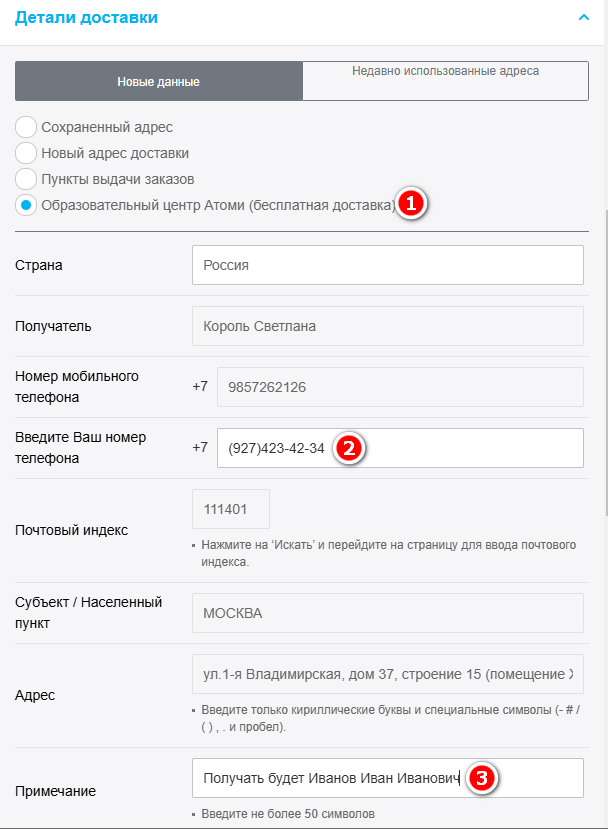Select the Сохраненный адрес radio option
This screenshot has width=608, height=829.
coord(27,127)
